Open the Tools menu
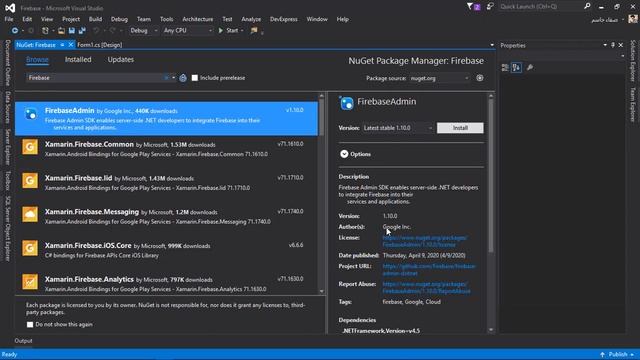The width and height of the screenshot is (640, 360). pos(167,19)
